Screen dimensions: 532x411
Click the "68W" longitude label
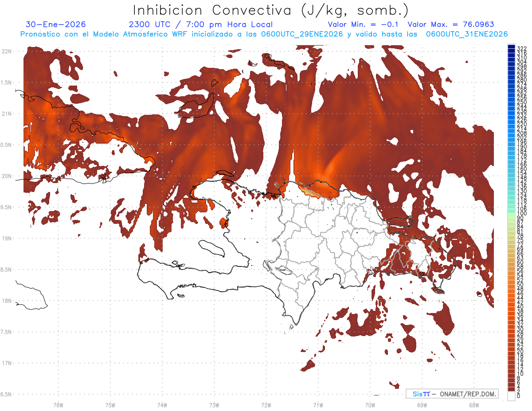click(474, 405)
